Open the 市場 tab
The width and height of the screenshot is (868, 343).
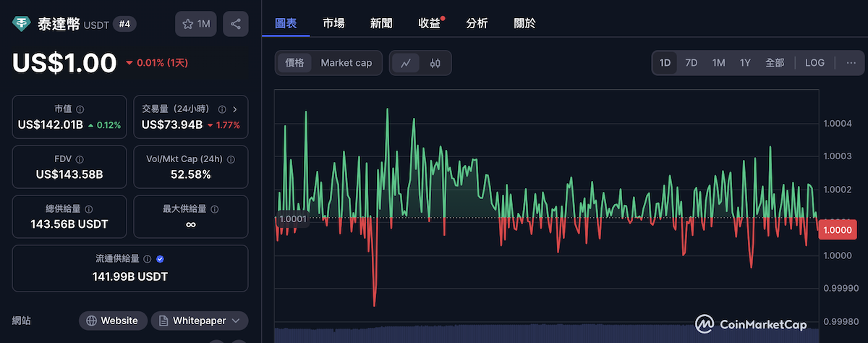(x=333, y=23)
